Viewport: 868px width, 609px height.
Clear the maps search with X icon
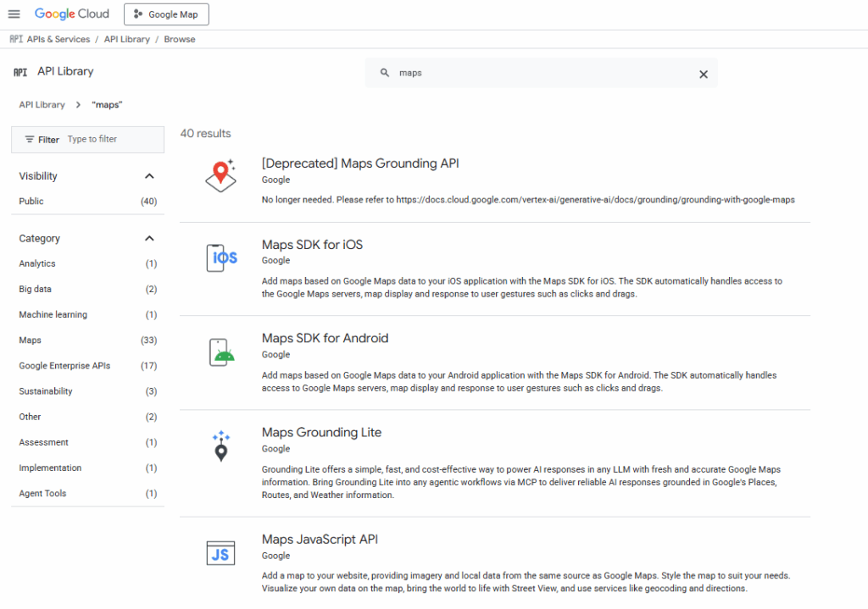703,74
